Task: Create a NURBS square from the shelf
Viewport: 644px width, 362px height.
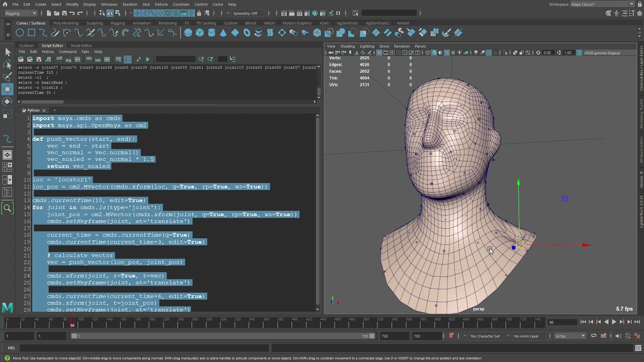Action: [x=31, y=33]
